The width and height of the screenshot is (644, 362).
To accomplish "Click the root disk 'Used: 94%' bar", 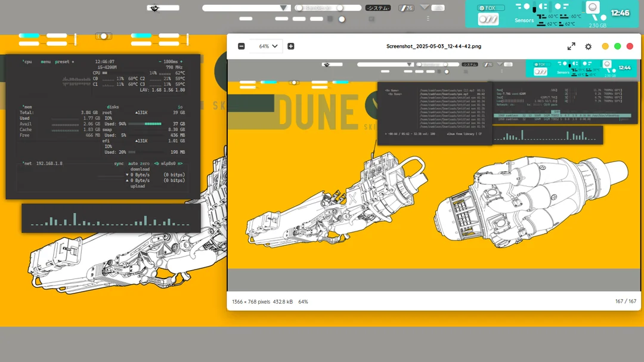I will coord(144,123).
